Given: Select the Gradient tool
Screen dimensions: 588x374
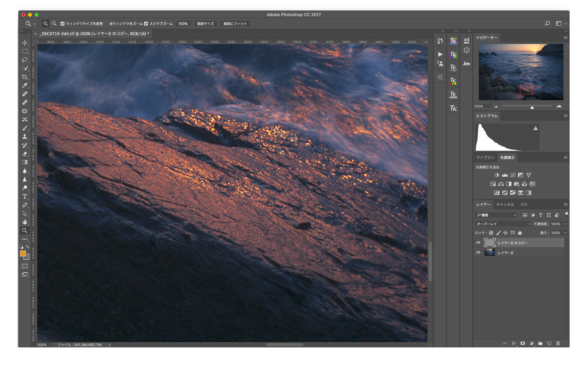Looking at the screenshot, I should tap(25, 162).
